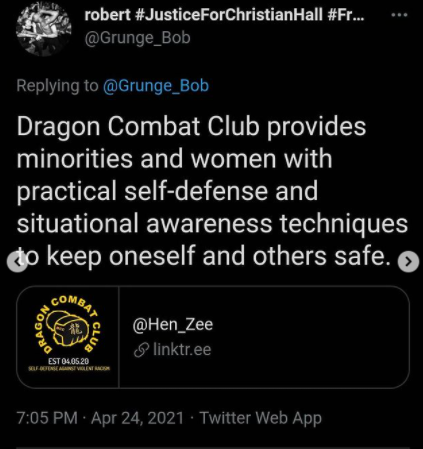This screenshot has height=449, width=423.
Task: Open the three-dot more options menu
Action: 399,15
